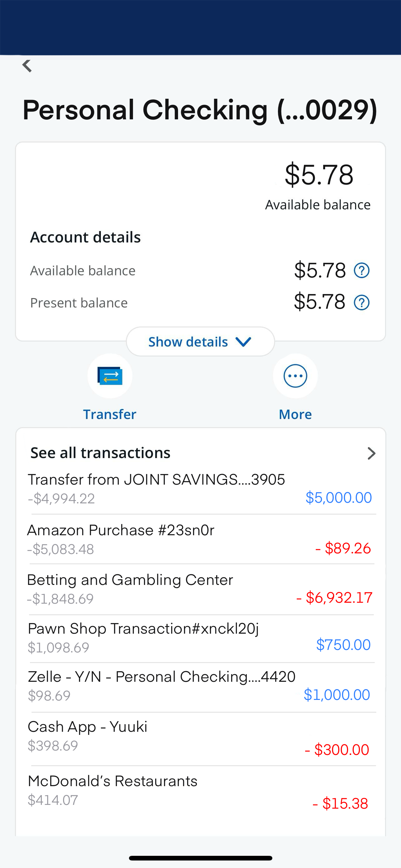Viewport: 401px width, 868px height.
Task: Open See all transactions chevron
Action: tap(371, 453)
